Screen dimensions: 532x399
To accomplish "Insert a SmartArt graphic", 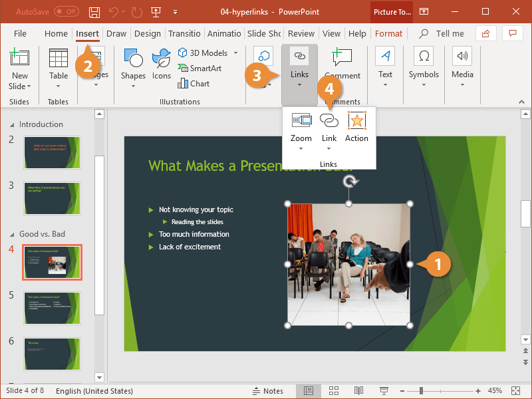I will (199, 68).
